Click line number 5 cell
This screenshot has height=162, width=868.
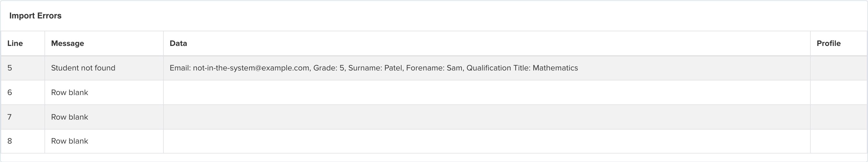(x=23, y=68)
